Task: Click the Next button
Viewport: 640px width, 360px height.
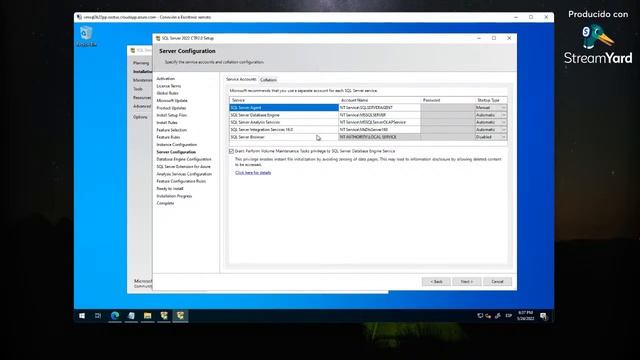Action: click(x=467, y=282)
